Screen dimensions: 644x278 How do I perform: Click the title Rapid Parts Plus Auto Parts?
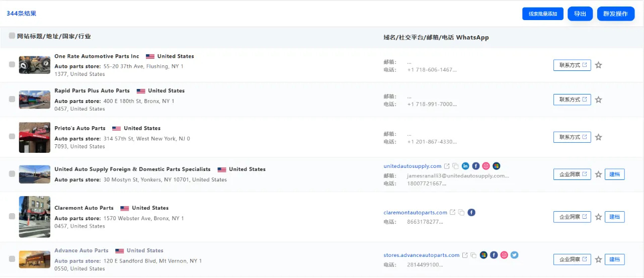pyautogui.click(x=92, y=91)
